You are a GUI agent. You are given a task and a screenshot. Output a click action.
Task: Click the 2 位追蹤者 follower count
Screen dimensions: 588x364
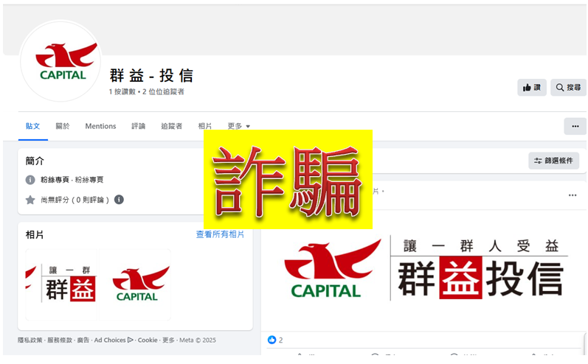coord(163,92)
